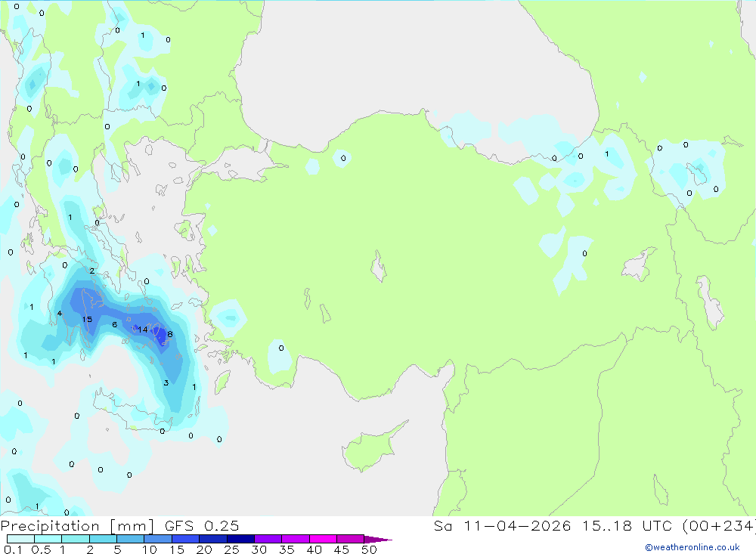Screen dimensions: 756x554
Task: Click the '3' precipitation value on the map
Action: (x=166, y=383)
